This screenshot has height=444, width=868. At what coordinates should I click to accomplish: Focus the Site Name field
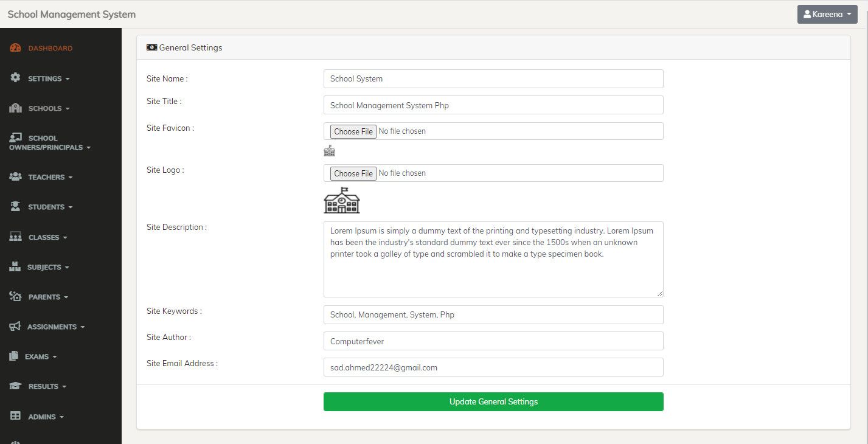click(x=493, y=78)
